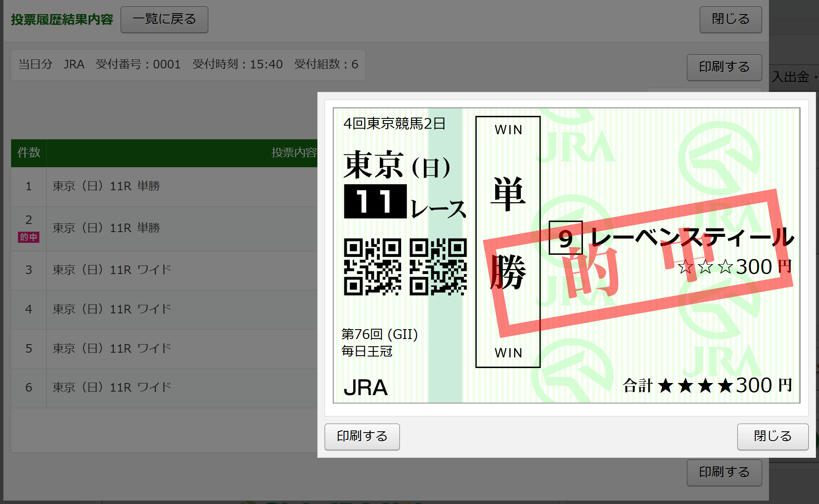Click the right QR code on the ticket
The image size is (819, 504).
tap(438, 267)
